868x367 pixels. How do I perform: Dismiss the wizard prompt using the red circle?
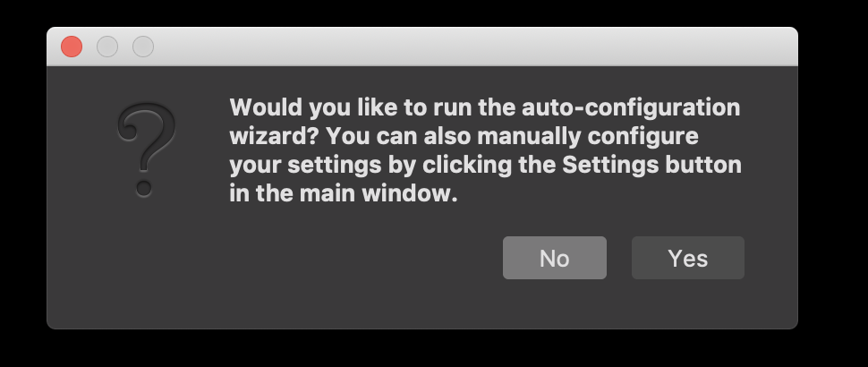click(x=72, y=47)
